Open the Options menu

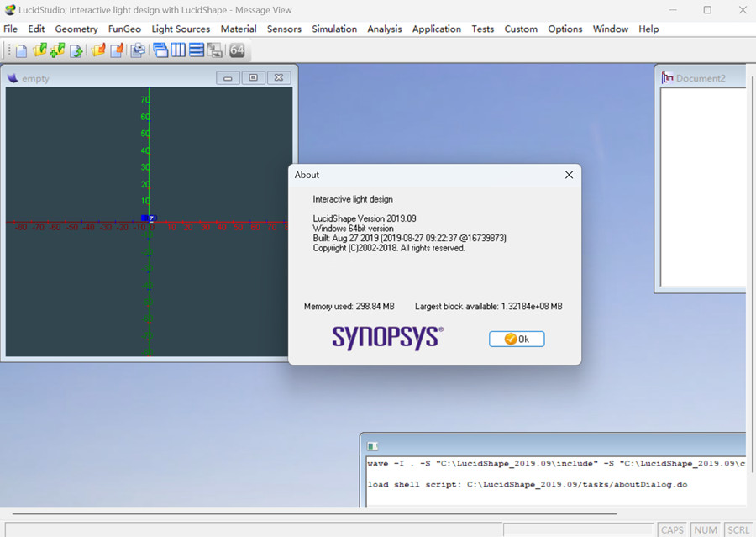click(565, 29)
